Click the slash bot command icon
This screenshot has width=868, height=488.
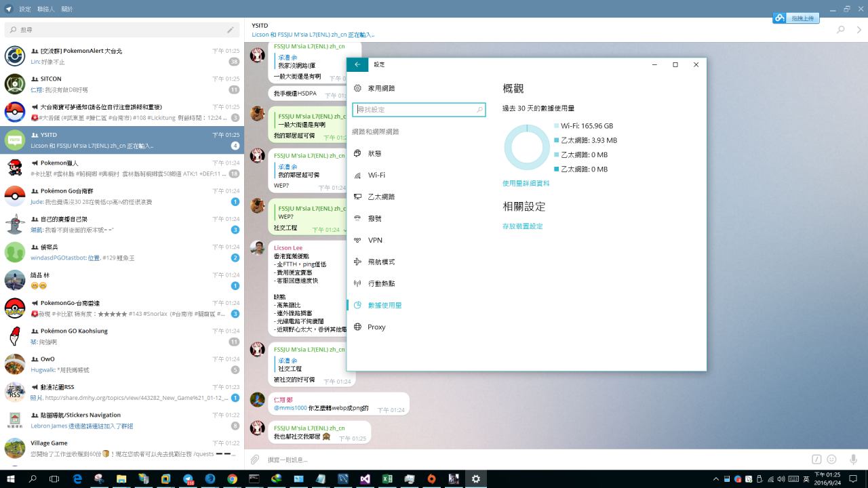816,460
